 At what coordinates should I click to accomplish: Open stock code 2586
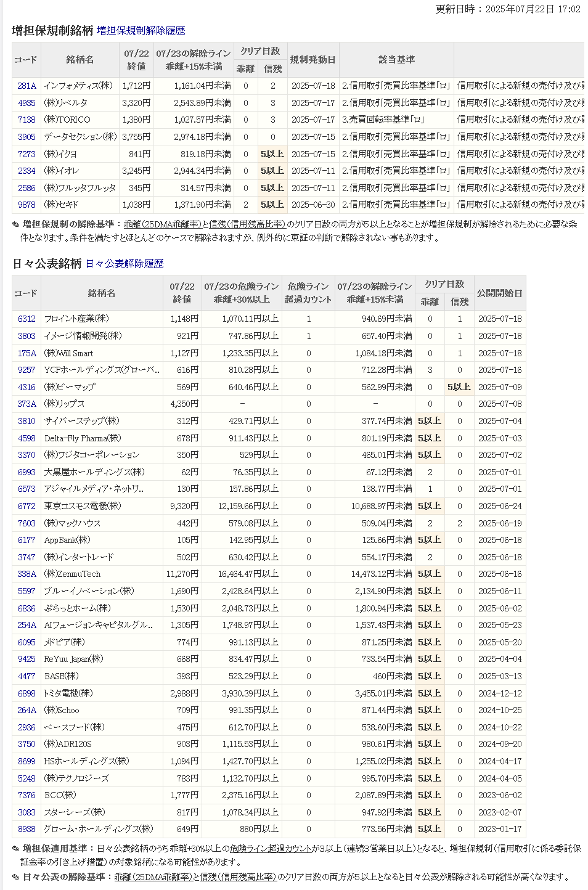click(27, 188)
